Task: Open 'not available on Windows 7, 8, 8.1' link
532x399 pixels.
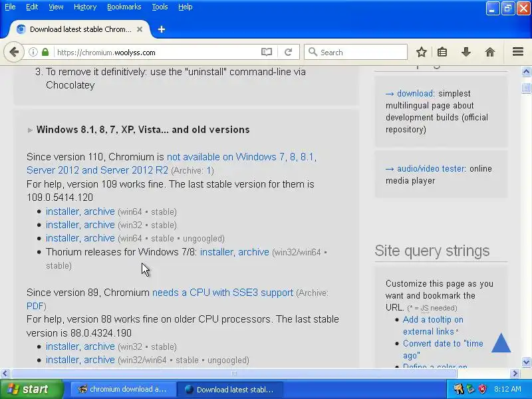Action: (x=172, y=164)
